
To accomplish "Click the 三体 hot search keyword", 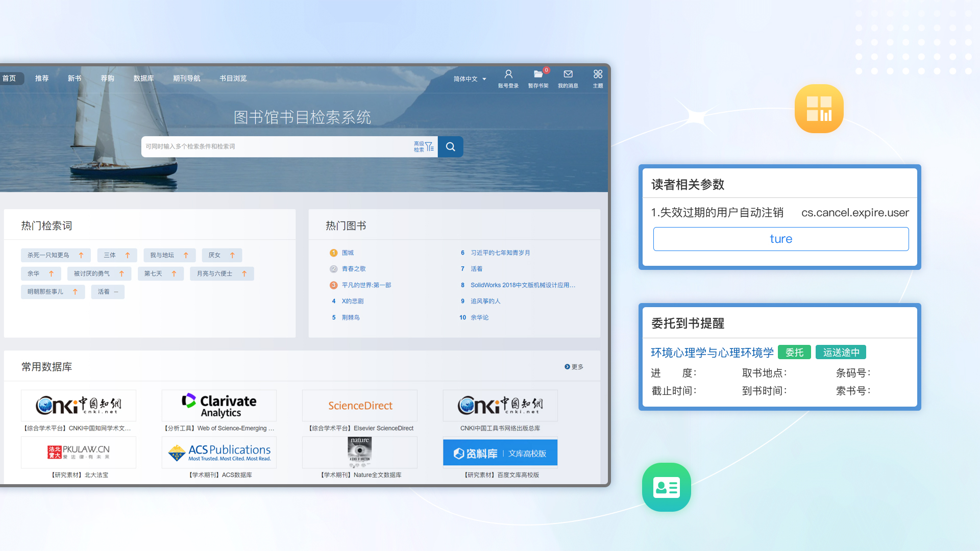I will coord(110,255).
